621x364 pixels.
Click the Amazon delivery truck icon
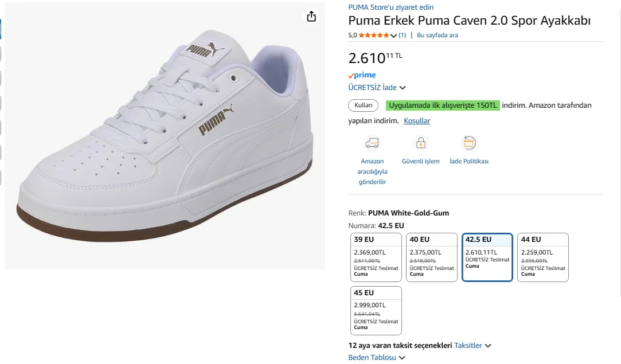pyautogui.click(x=372, y=143)
